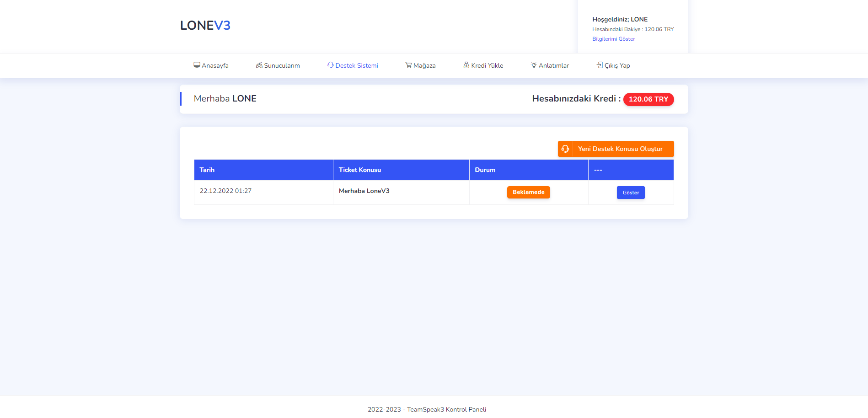868x418 pixels.
Task: Click the Merhaba LoneV3 ticket subject
Action: 364,191
